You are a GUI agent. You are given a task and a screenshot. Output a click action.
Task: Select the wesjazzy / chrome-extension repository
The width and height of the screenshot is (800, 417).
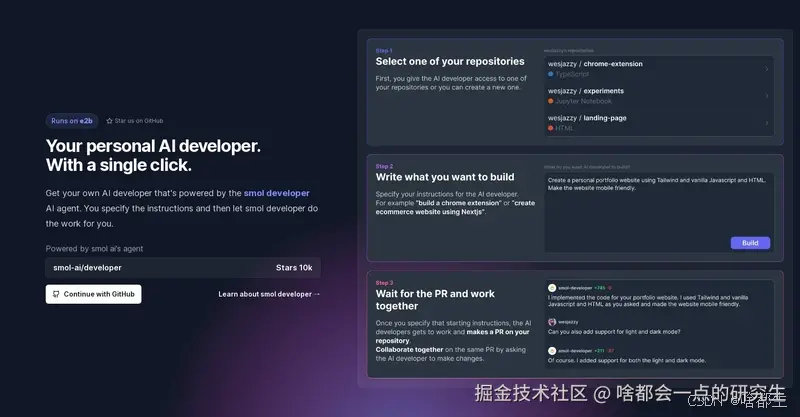pos(658,69)
